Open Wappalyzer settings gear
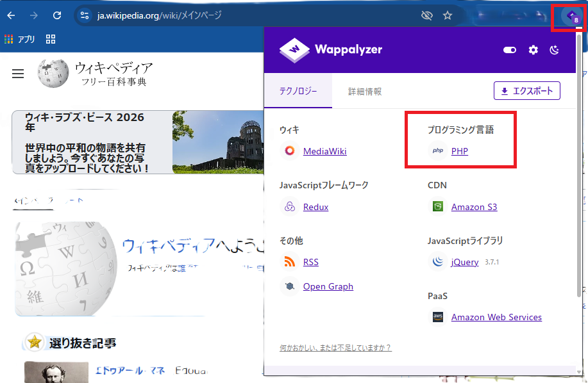The height and width of the screenshot is (383, 588). (x=533, y=50)
